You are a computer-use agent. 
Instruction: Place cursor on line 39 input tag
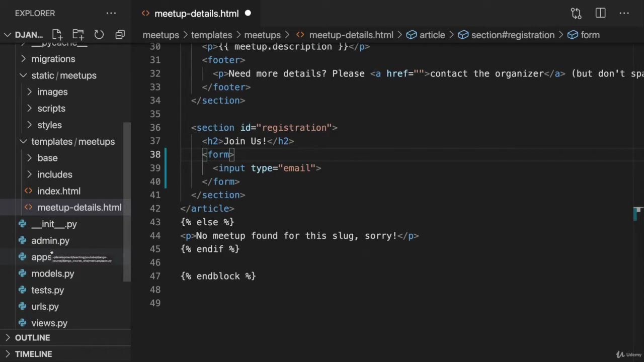[267, 168]
